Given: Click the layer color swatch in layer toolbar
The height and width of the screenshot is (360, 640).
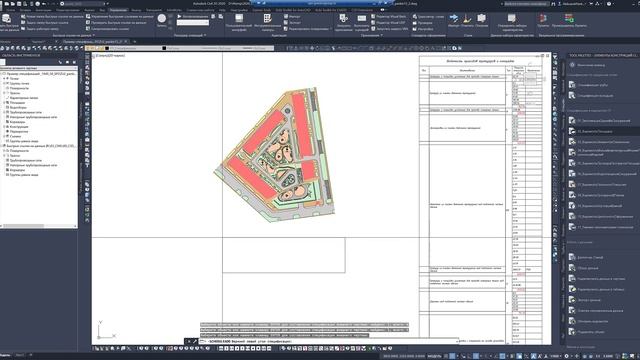Looking at the screenshot, I should pos(107,48).
